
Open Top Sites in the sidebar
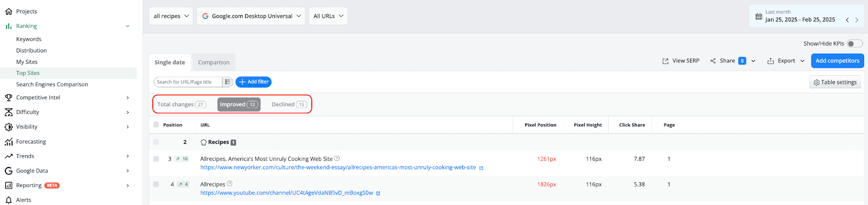click(28, 73)
